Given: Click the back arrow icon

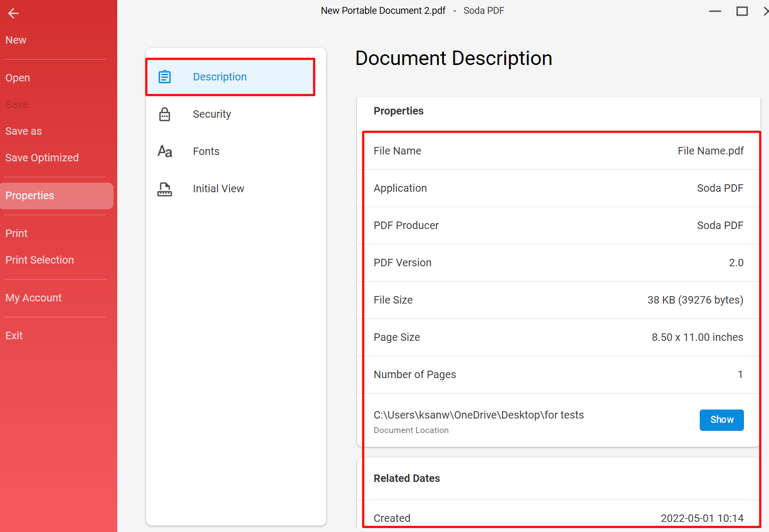Looking at the screenshot, I should pos(13,13).
